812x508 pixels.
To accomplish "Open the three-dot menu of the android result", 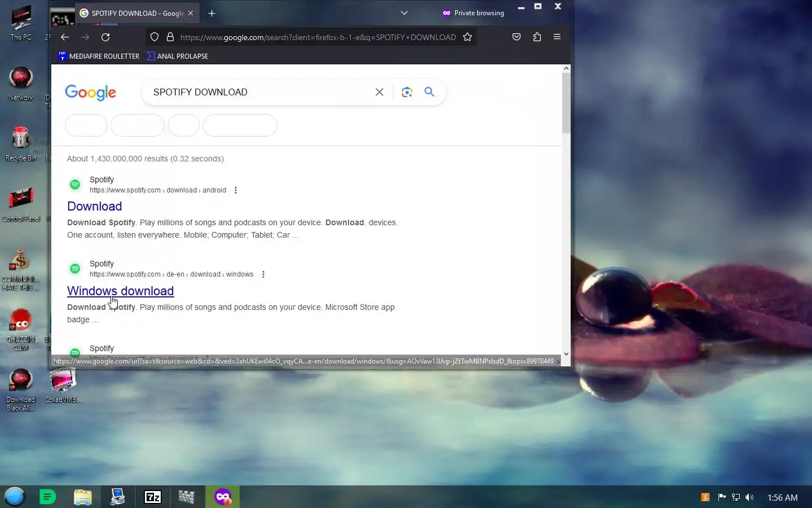I will [x=236, y=190].
